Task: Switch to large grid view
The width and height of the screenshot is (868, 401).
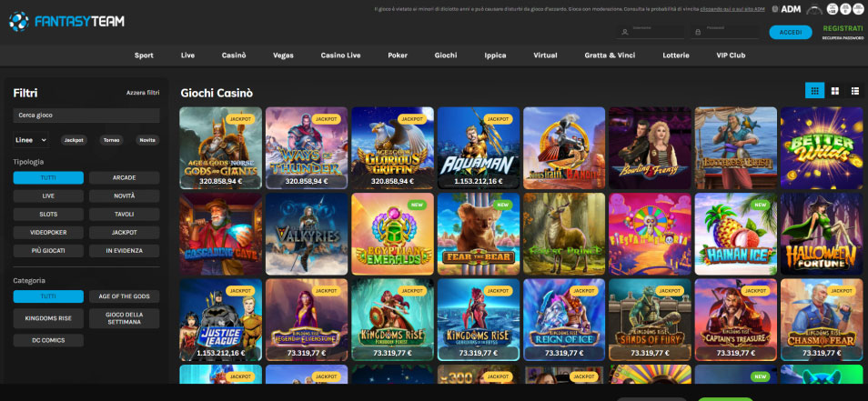Action: (834, 91)
